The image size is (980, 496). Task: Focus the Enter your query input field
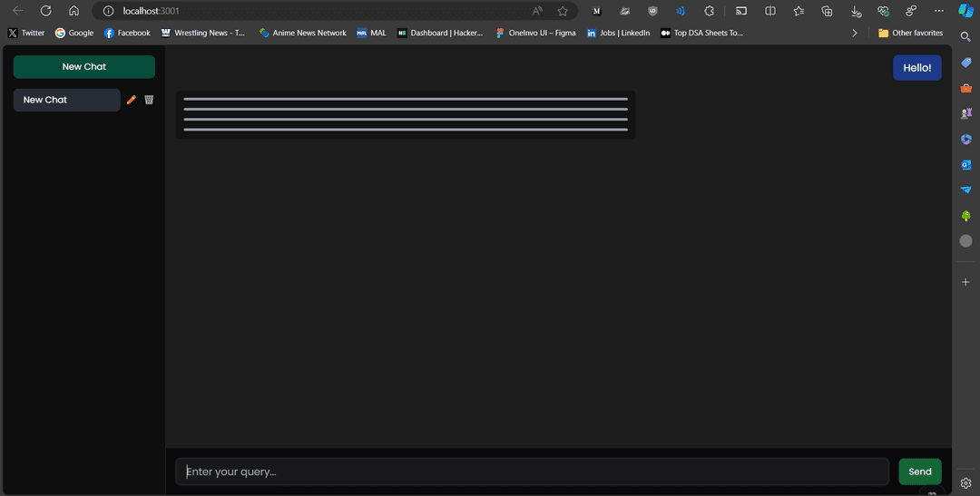pos(532,472)
